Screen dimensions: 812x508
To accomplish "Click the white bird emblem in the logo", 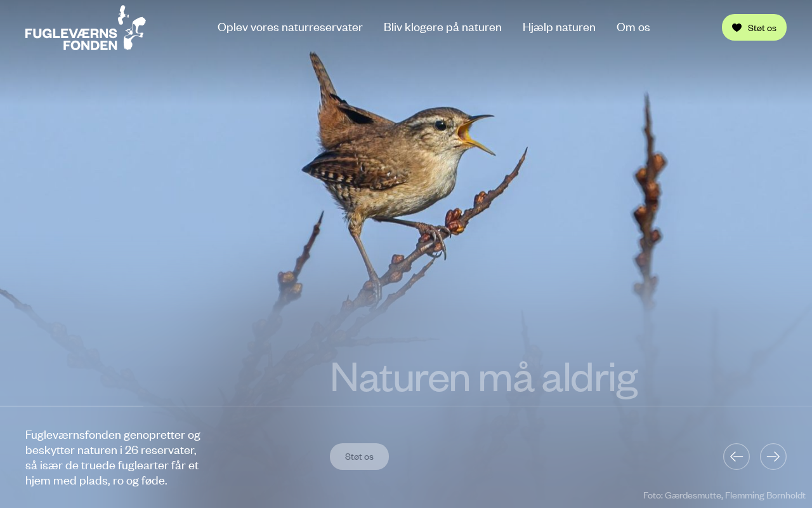I will point(131,27).
